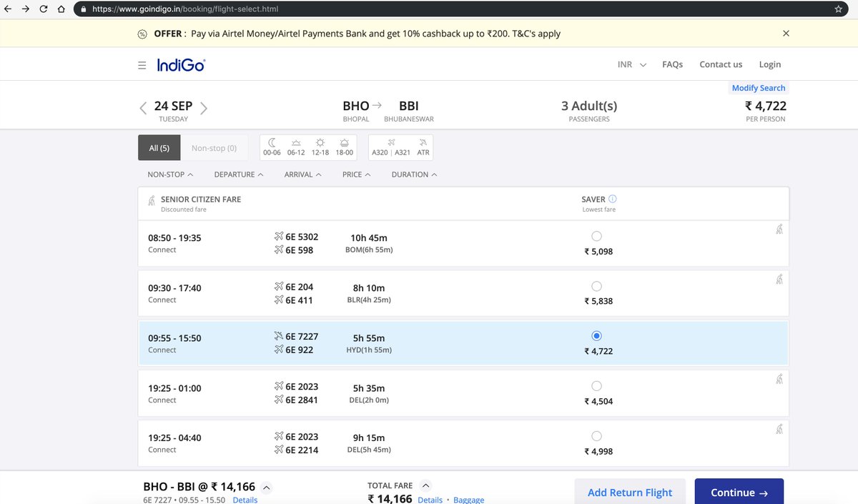858x504 pixels.
Task: Sort flights by DEPARTURE
Action: coord(239,174)
